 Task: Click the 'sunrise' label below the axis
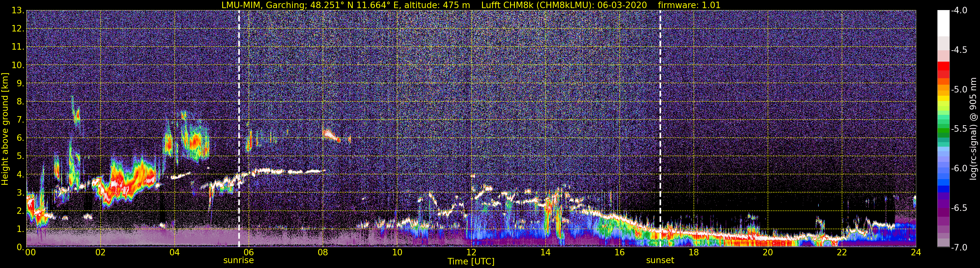click(x=239, y=261)
